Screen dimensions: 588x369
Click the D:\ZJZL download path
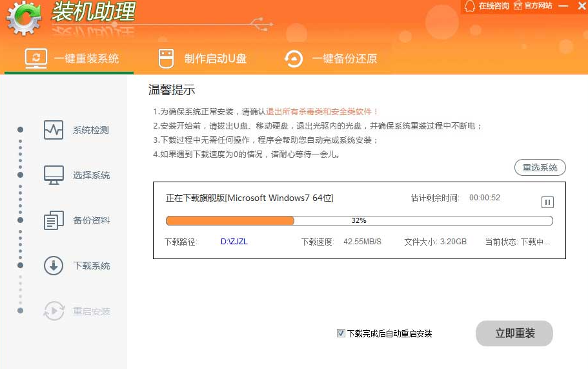click(234, 242)
